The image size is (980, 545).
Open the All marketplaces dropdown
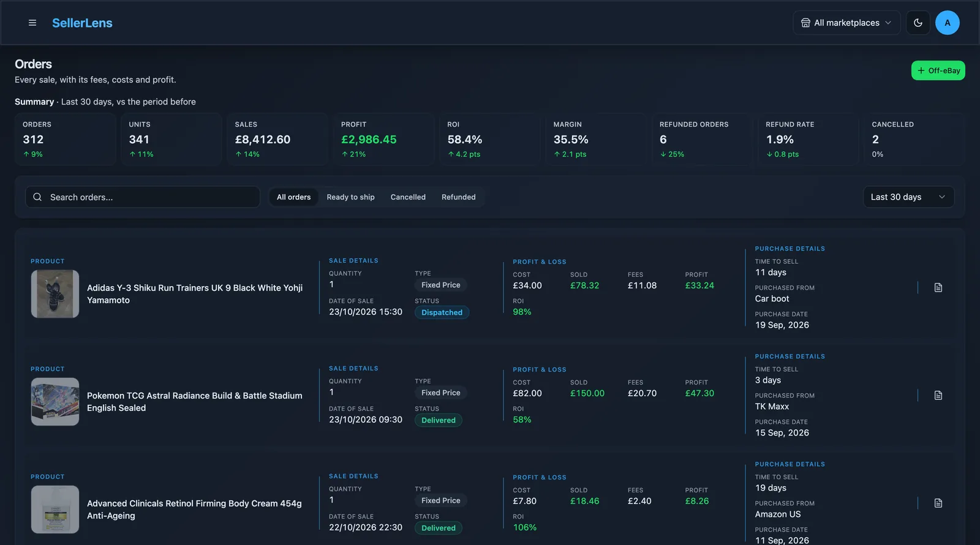[x=846, y=23]
